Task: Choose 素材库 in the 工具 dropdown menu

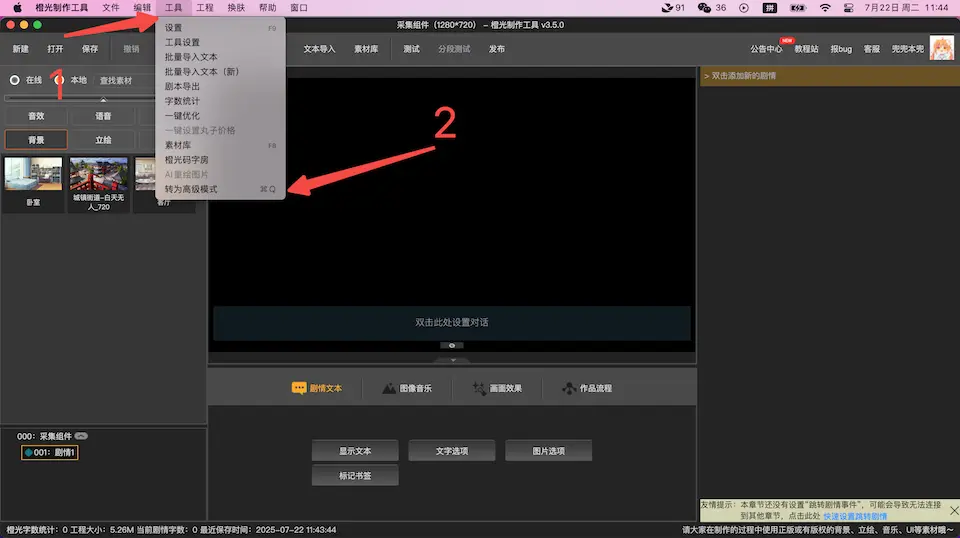Action: 220,145
